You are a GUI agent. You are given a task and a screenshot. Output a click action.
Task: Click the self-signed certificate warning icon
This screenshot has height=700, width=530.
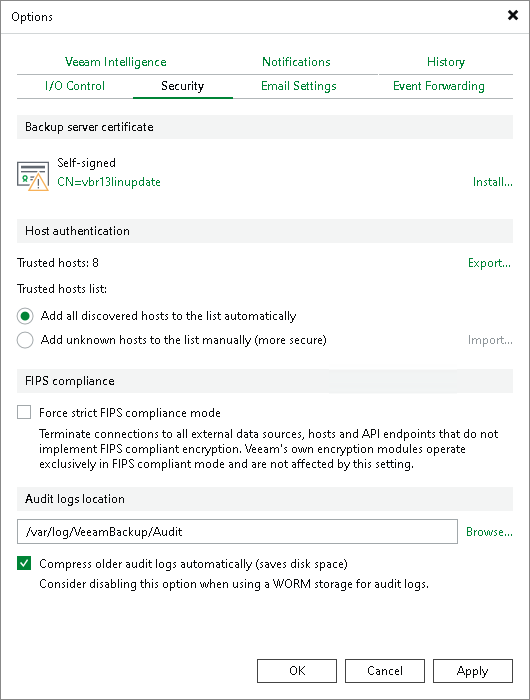coord(33,176)
